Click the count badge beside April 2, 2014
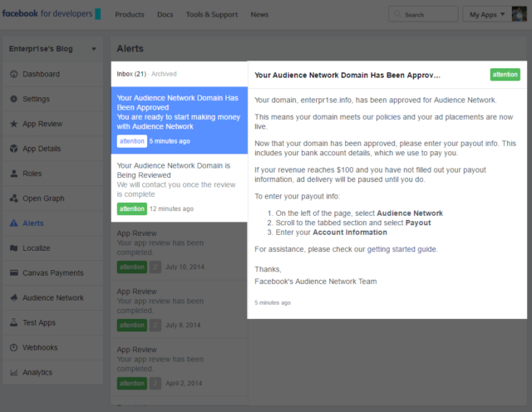The width and height of the screenshot is (532, 412). click(x=155, y=383)
